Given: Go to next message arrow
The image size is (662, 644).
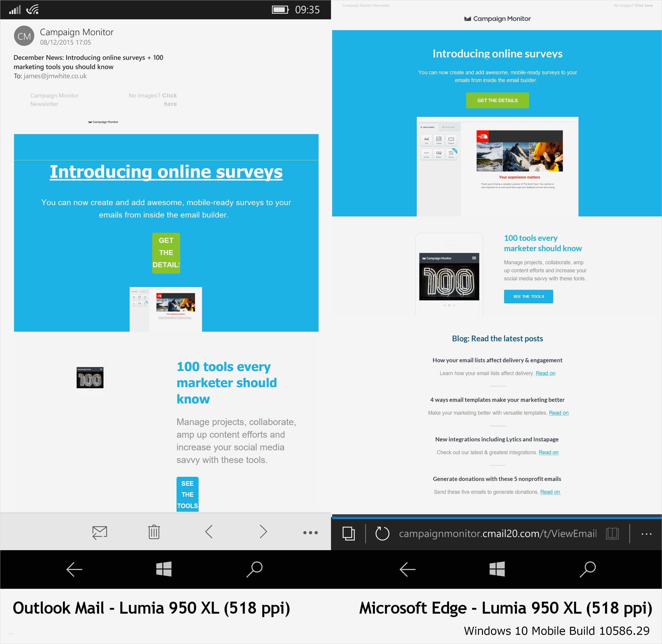Looking at the screenshot, I should click(263, 532).
